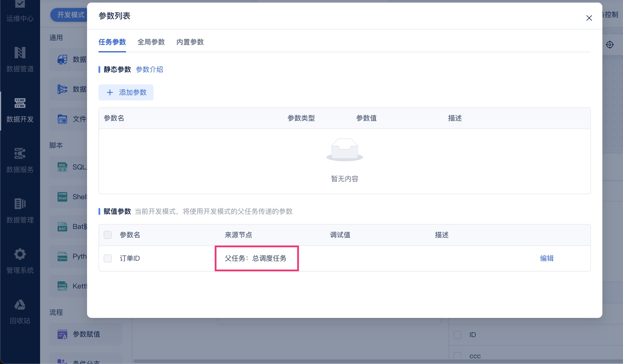Select the Bat script node icon
Screen dimensions: 623x364
tap(62, 227)
